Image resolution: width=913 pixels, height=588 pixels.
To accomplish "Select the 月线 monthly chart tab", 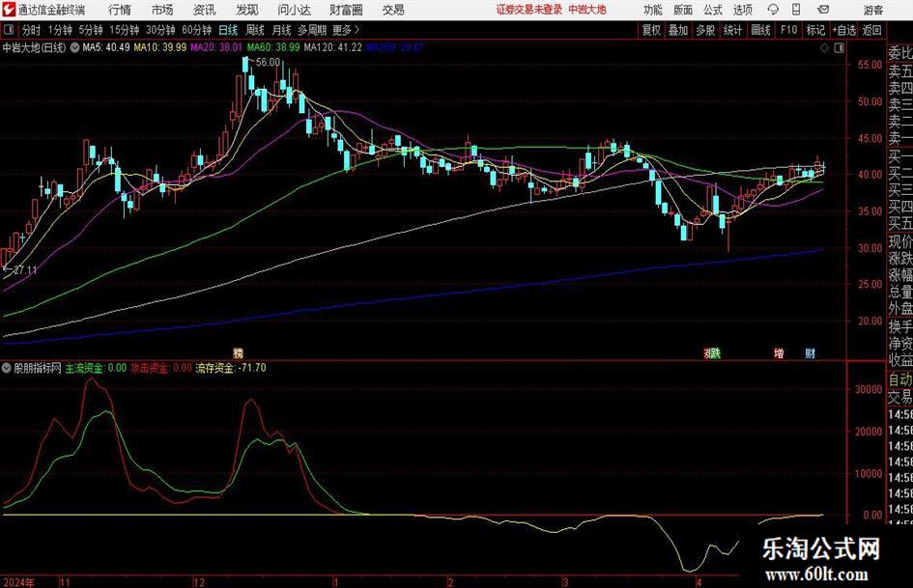I will click(282, 30).
